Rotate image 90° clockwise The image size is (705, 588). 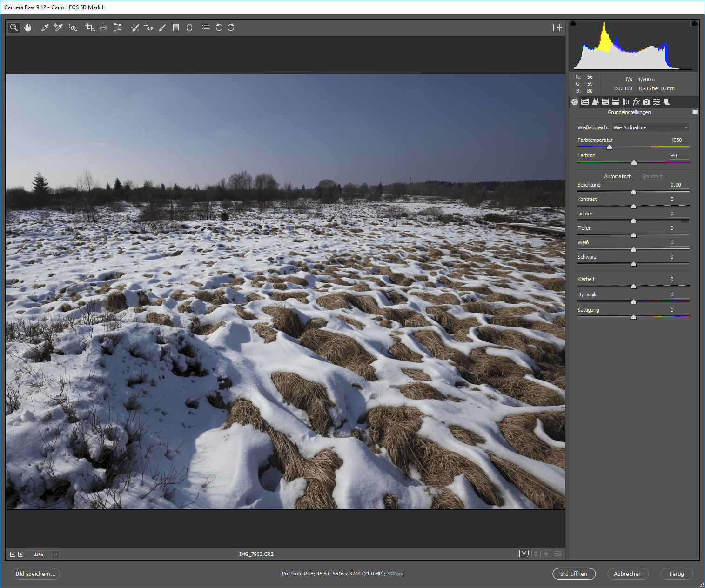coord(231,27)
